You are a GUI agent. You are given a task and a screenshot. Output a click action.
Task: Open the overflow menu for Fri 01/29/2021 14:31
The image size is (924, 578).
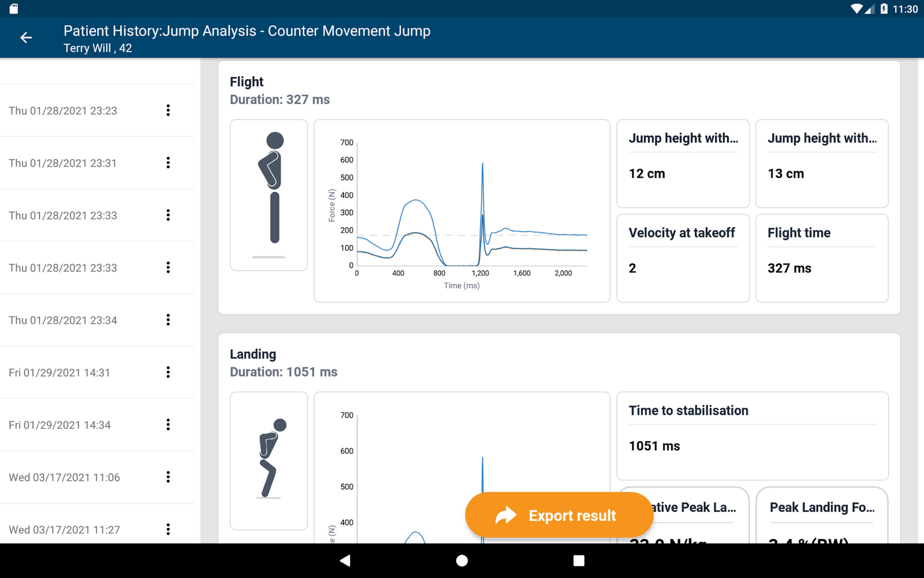tap(168, 372)
